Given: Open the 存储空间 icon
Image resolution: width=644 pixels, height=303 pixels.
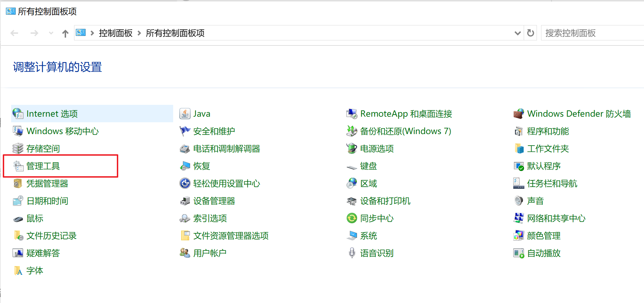Looking at the screenshot, I should coord(18,148).
